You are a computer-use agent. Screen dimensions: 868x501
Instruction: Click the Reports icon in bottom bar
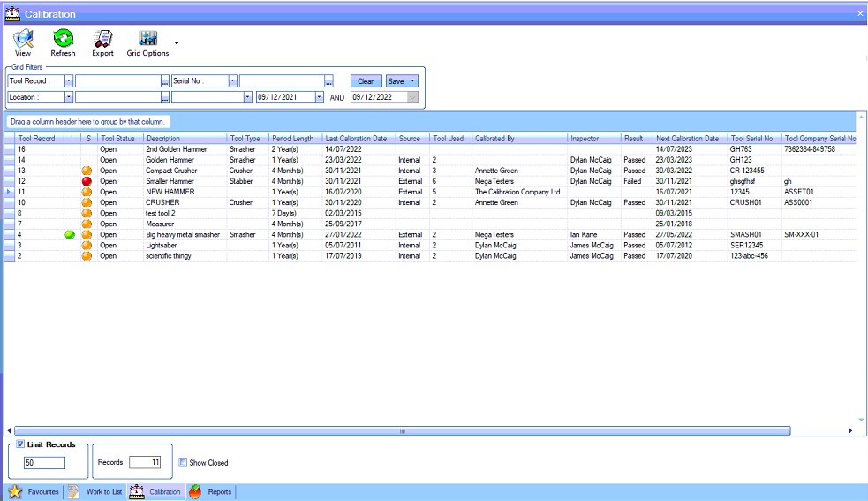(x=195, y=491)
